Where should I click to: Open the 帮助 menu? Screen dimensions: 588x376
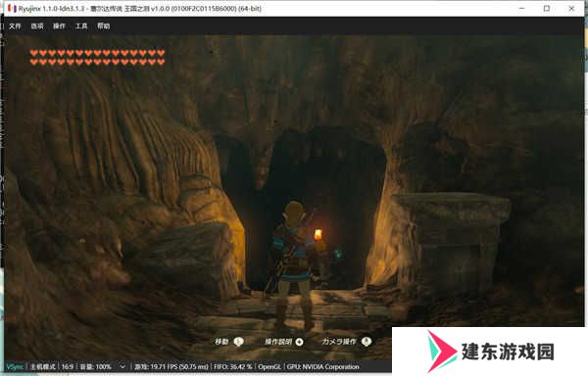click(x=104, y=26)
